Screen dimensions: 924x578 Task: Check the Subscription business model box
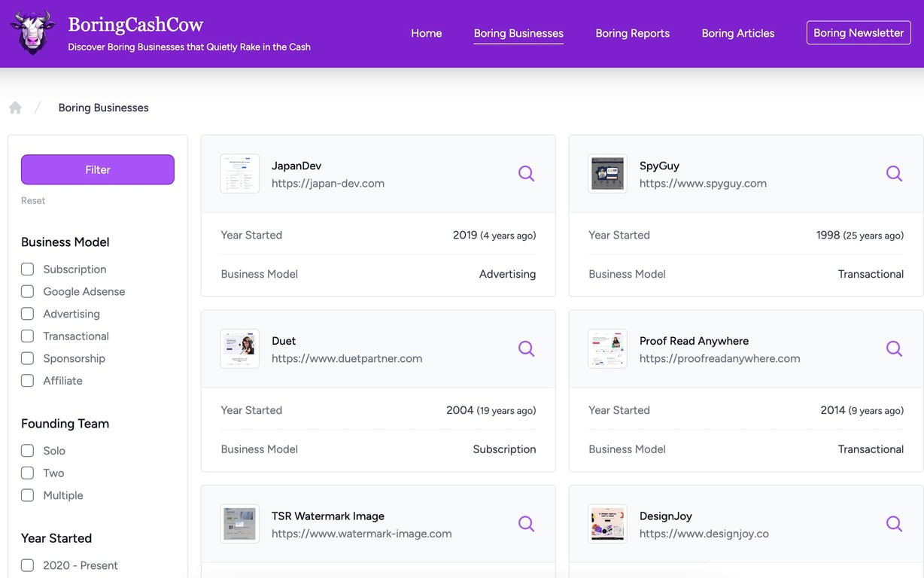tap(28, 269)
